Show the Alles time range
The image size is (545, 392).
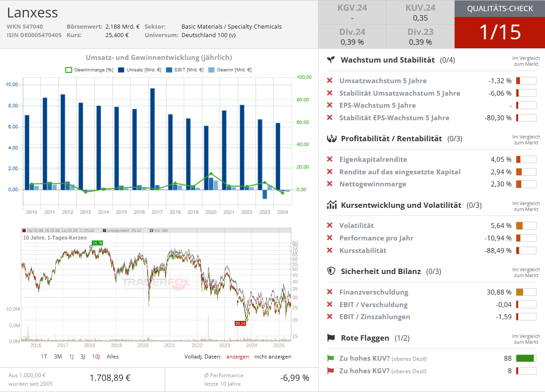pyautogui.click(x=113, y=357)
